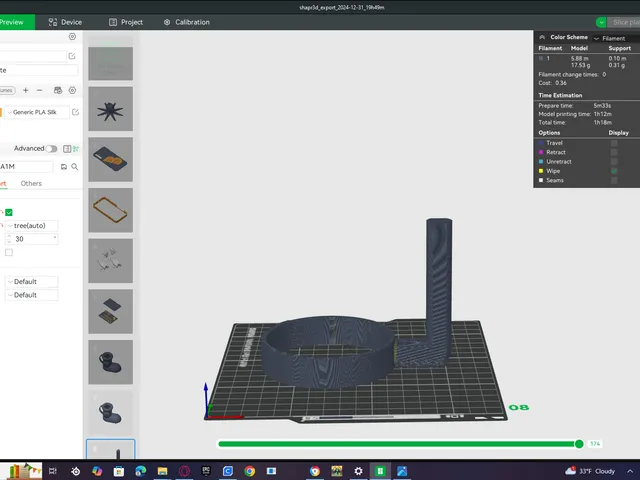Screen dimensions: 640x480
Task: Click the Bambu Studio green taskbar icon
Action: [380, 471]
